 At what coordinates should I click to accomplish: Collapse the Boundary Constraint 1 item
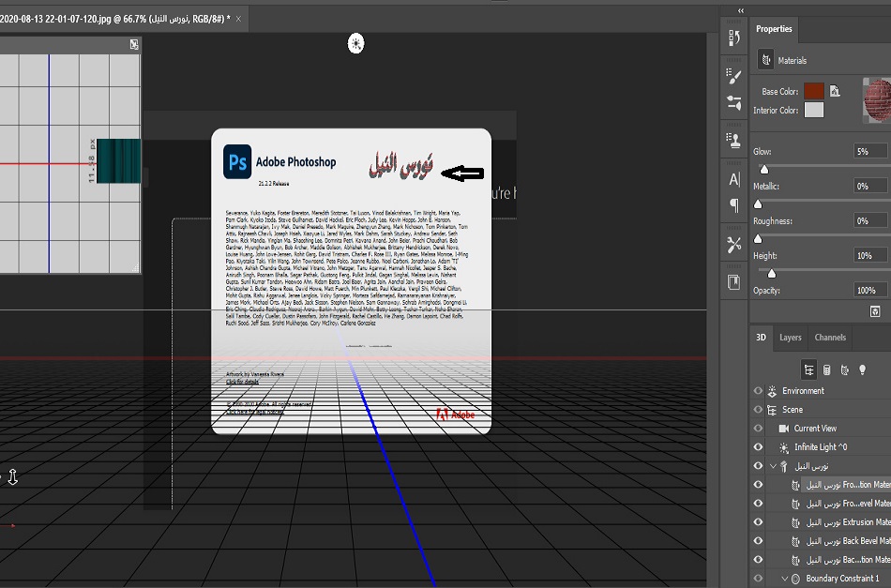pyautogui.click(x=785, y=579)
